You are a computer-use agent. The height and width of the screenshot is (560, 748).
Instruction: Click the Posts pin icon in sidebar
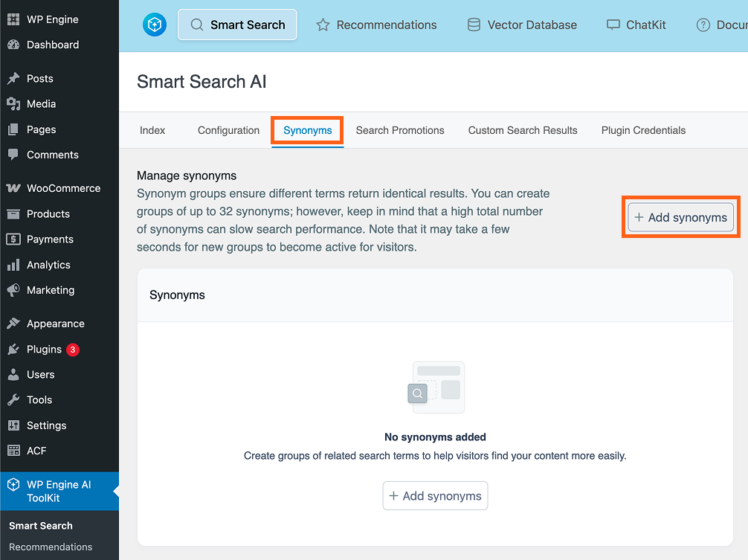coord(13,78)
